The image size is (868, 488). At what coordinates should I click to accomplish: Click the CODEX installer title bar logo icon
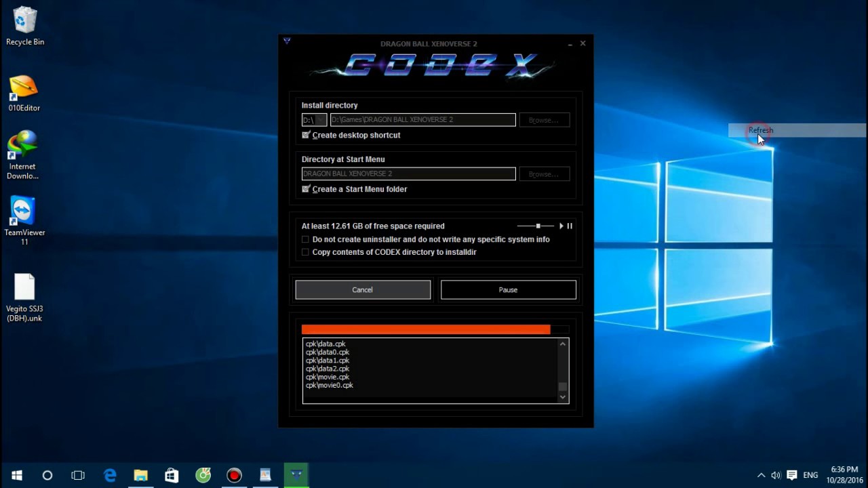[287, 41]
